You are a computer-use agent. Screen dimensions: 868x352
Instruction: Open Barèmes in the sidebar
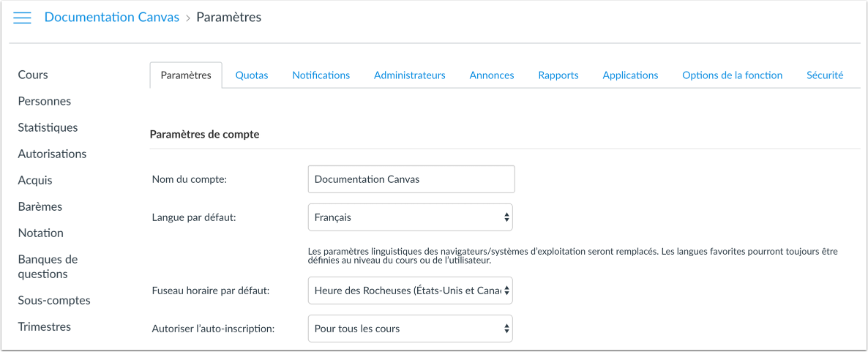click(x=40, y=206)
